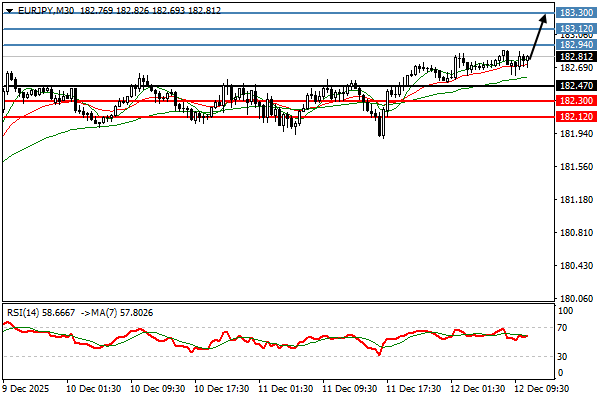Select the 182.940 blue price label

pyautogui.click(x=575, y=44)
